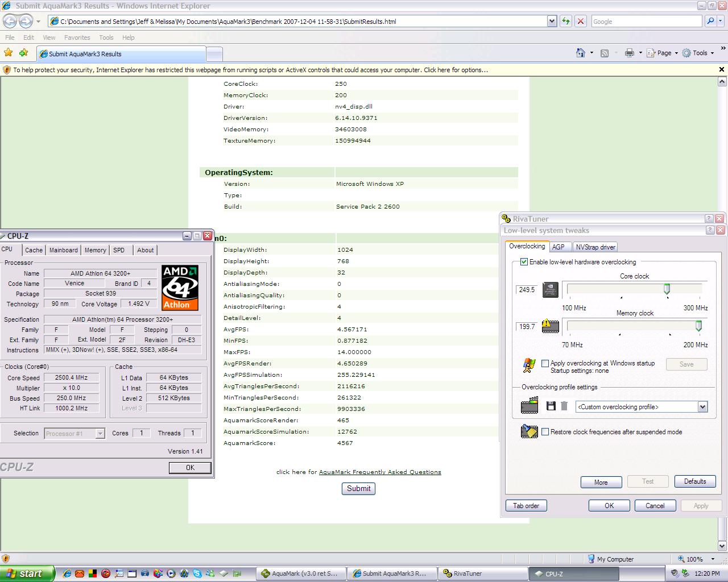This screenshot has height=582, width=728.
Task: Click OK in the CPU-Z window
Action: coord(190,467)
